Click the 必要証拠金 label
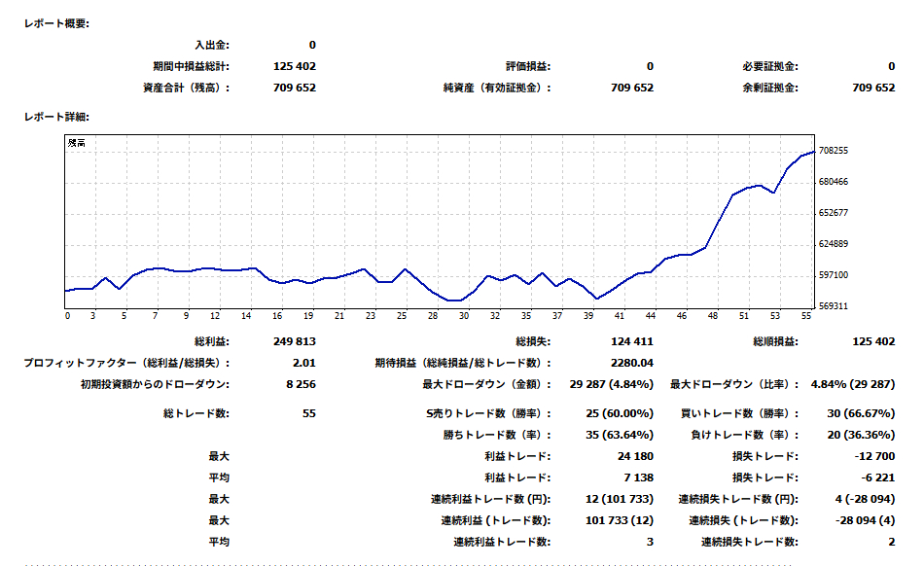 [770, 66]
